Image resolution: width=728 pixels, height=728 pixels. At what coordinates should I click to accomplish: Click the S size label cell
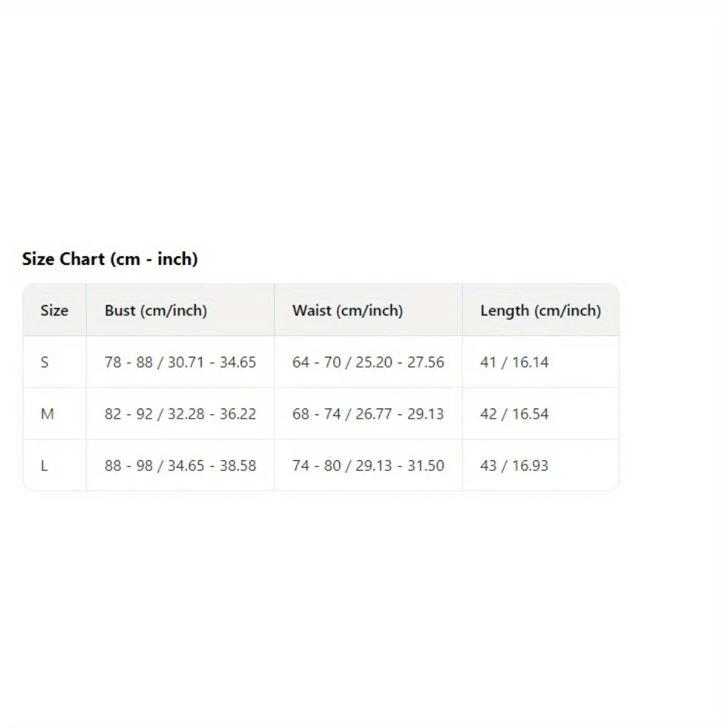click(45, 363)
